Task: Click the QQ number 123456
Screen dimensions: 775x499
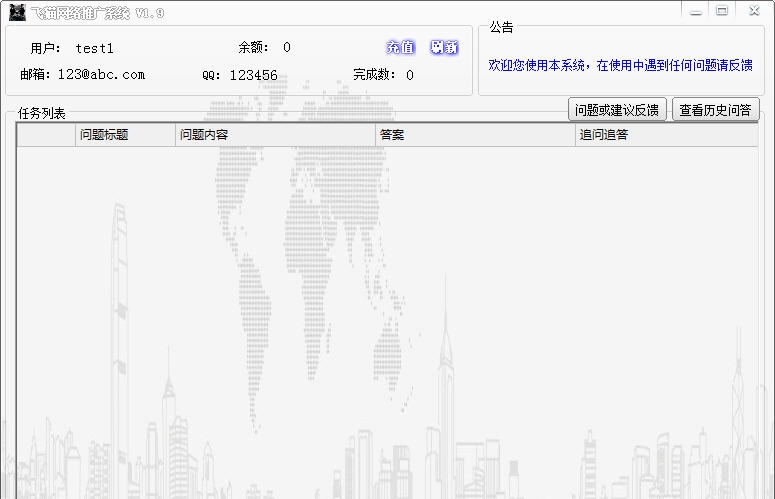Action: coord(254,75)
